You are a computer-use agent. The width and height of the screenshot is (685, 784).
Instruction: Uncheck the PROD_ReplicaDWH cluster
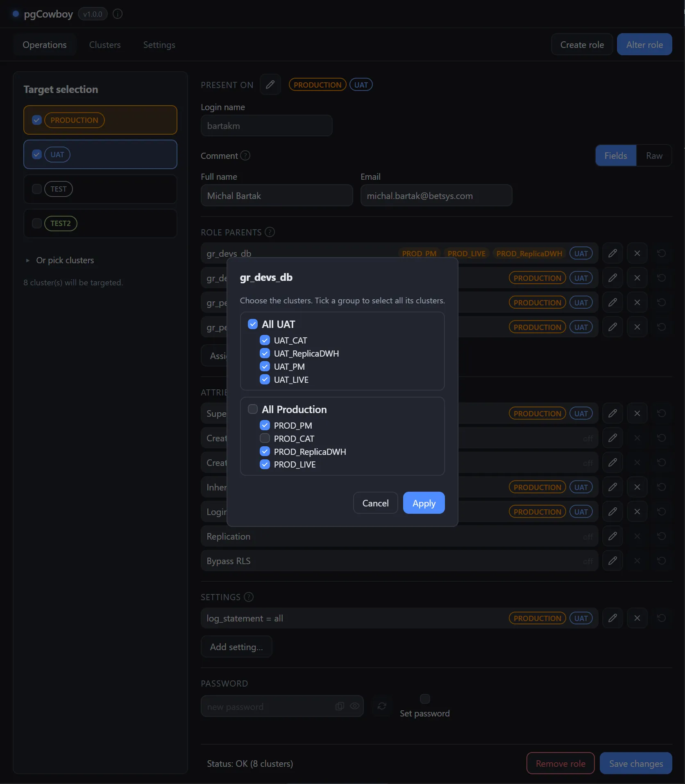click(265, 452)
